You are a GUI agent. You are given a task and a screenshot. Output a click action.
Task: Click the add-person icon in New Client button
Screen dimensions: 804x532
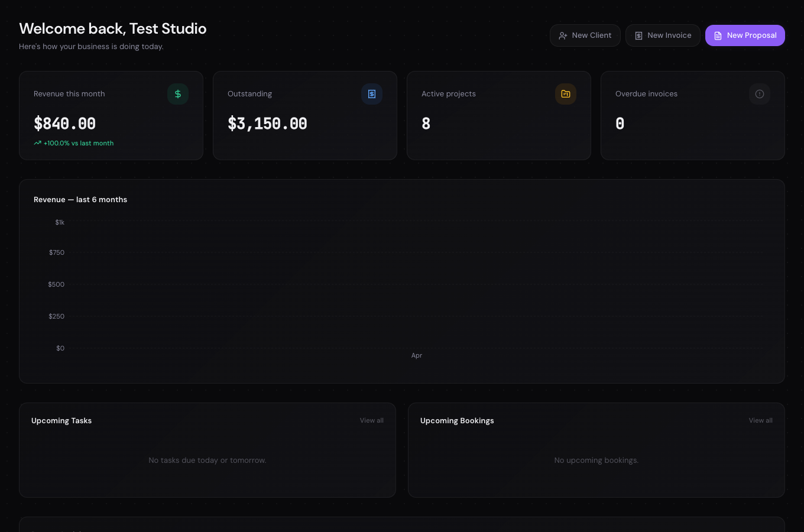coord(563,35)
